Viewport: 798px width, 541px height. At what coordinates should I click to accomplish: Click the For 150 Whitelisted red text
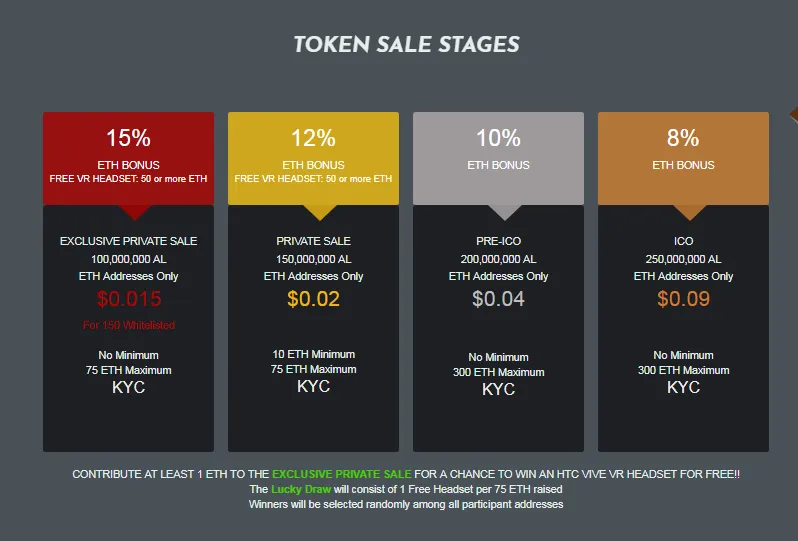tap(129, 325)
